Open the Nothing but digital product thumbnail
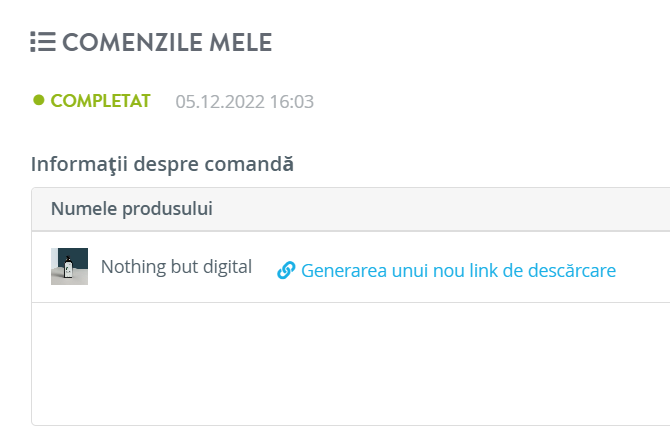Viewport: 670px width, 440px height. 69,266
